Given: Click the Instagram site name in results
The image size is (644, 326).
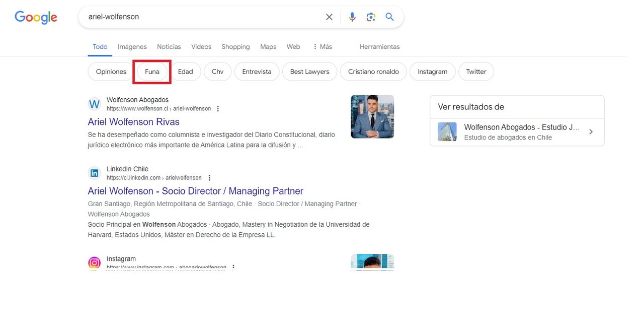Looking at the screenshot, I should click(121, 259).
